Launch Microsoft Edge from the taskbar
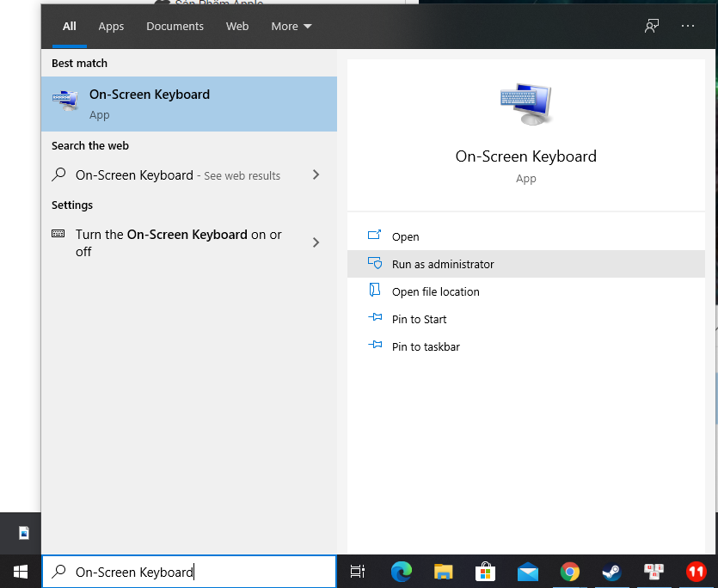 click(x=401, y=572)
